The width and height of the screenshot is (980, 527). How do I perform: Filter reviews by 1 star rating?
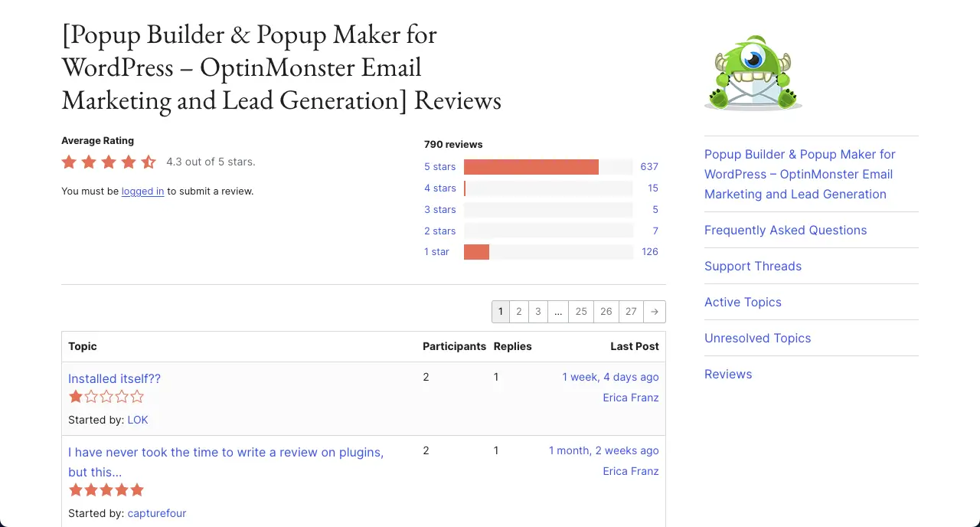click(436, 251)
